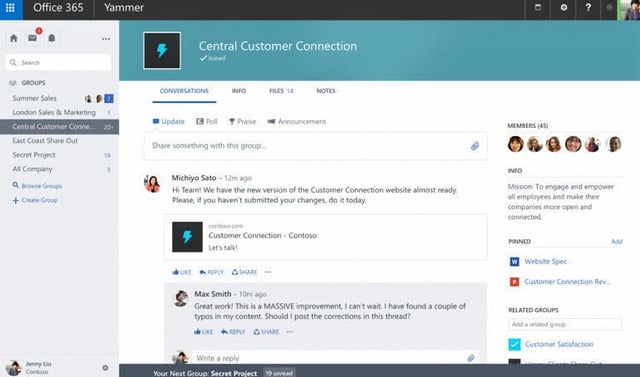Click the Central Customer Connection group logo

click(162, 51)
